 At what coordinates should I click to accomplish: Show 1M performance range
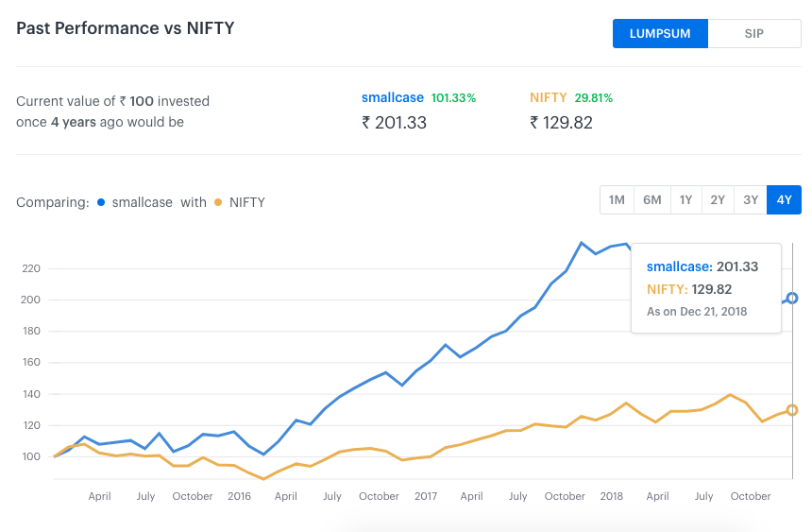coord(617,200)
